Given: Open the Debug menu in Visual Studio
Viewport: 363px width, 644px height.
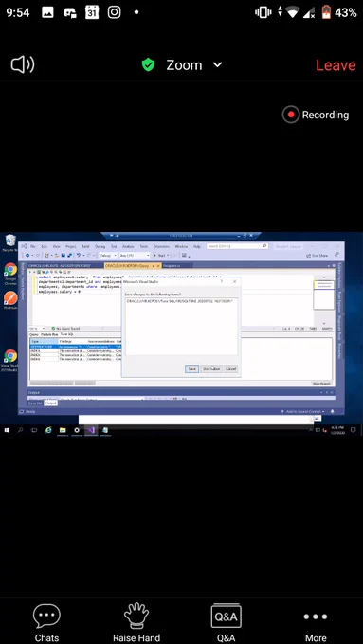Looking at the screenshot, I should [x=100, y=246].
